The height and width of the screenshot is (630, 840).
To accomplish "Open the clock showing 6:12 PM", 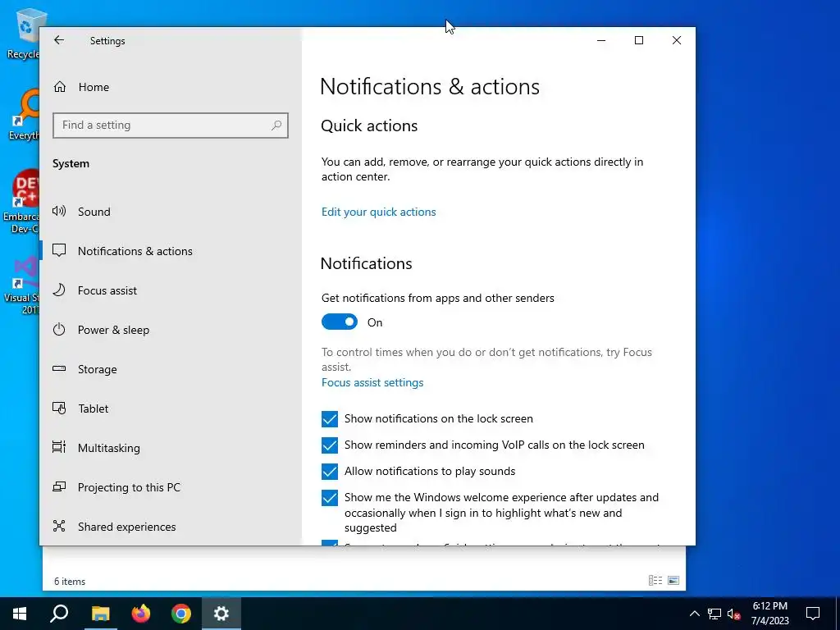I will pyautogui.click(x=769, y=614).
